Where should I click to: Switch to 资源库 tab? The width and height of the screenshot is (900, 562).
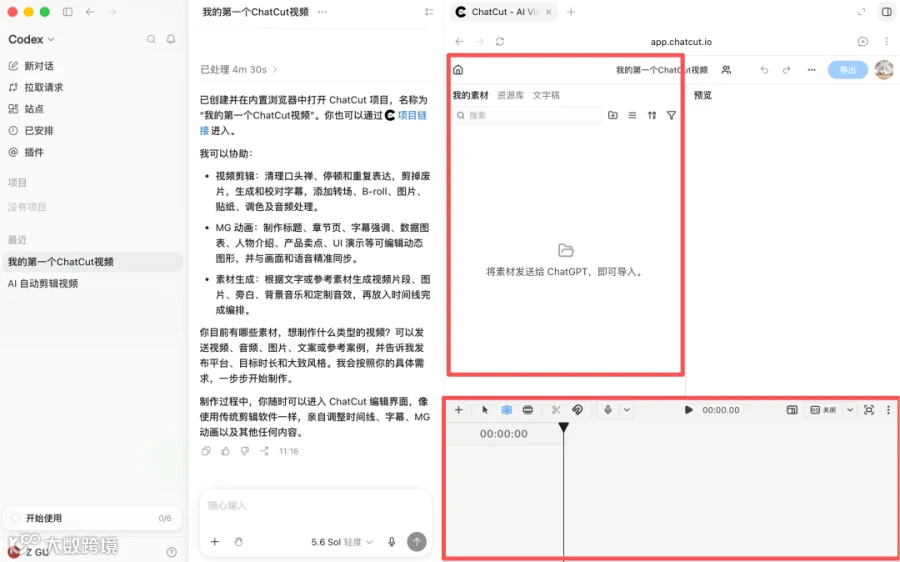pyautogui.click(x=510, y=95)
